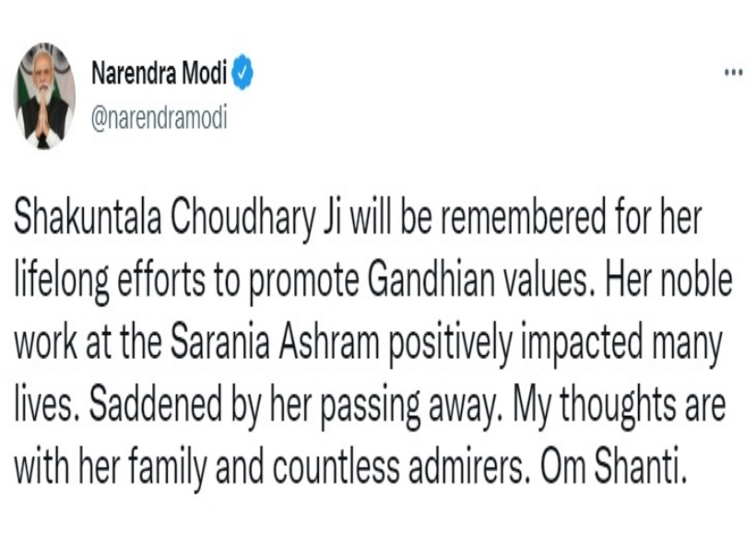Open Narendra Modi's profile picture

(44, 96)
